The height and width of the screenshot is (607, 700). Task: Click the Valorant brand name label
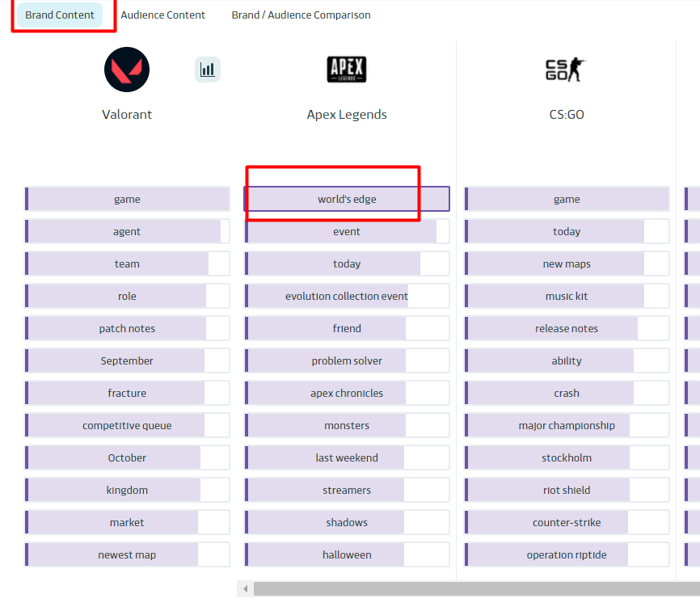[x=127, y=115]
